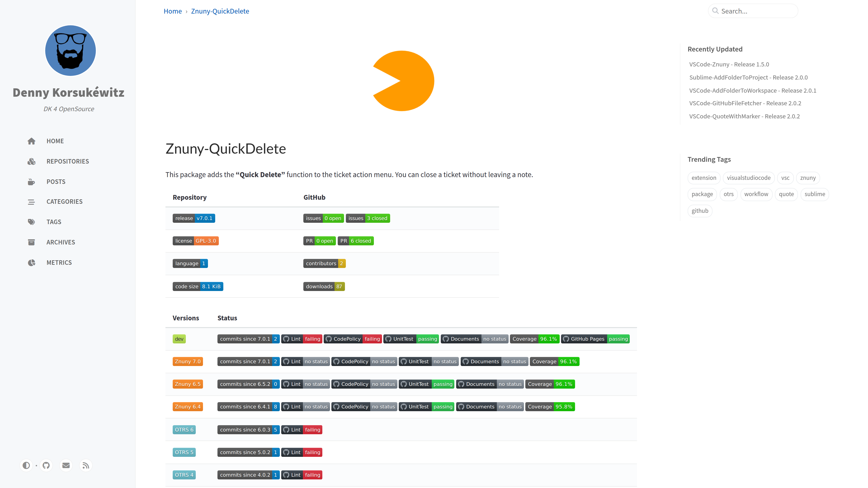The width and height of the screenshot is (868, 488).
Task: Open VSCode-AddFolderToWorkspace - Release 2.0.1 post
Action: [752, 91]
